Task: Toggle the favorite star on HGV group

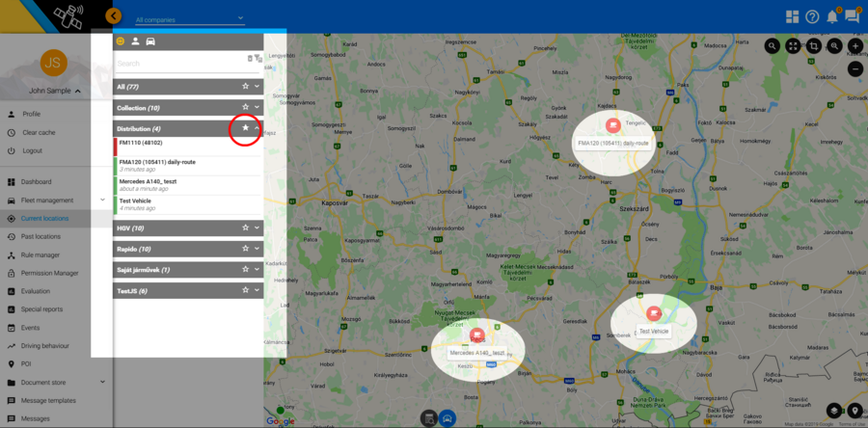Action: tap(246, 227)
